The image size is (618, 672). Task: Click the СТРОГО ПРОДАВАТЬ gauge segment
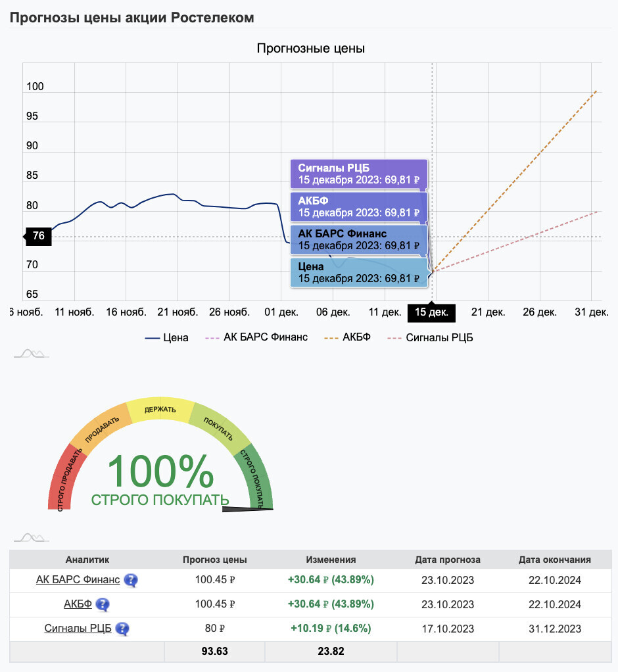point(66,478)
